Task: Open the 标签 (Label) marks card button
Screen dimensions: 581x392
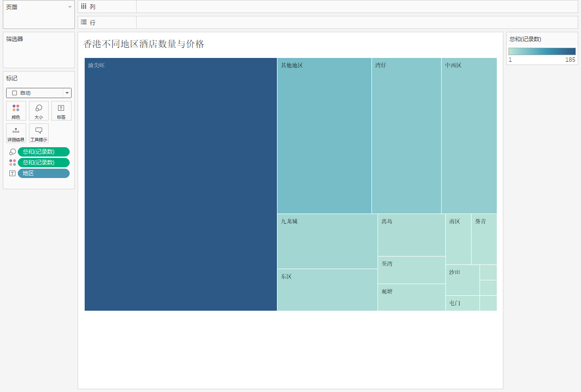Action: 61,111
